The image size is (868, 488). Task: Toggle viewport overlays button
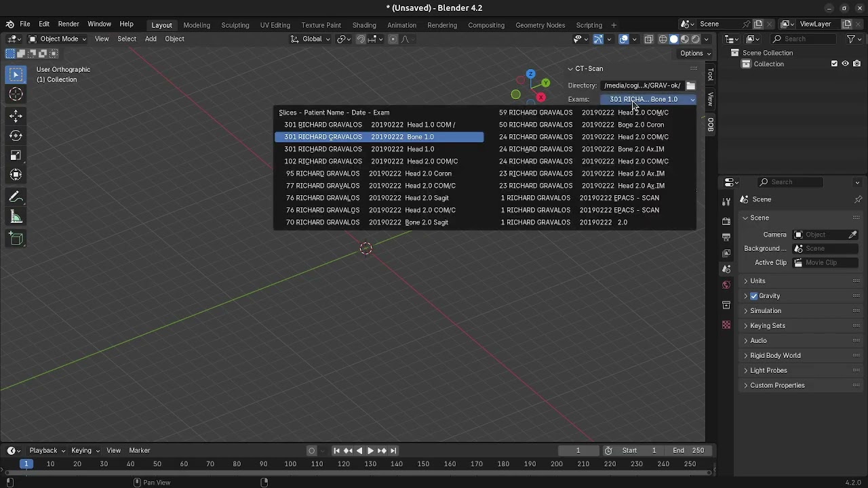[x=623, y=39]
